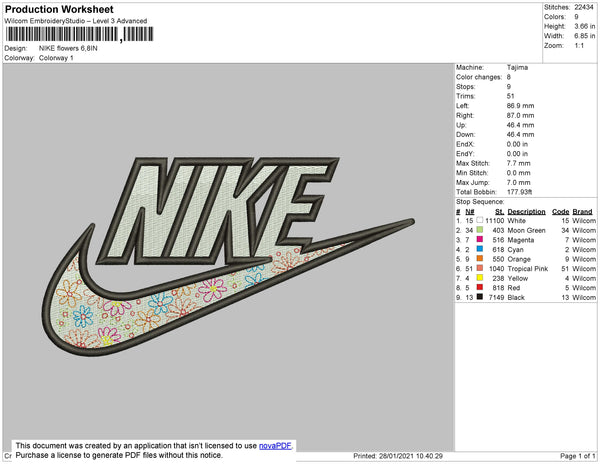Click the Right value 87.0 mm

point(520,115)
